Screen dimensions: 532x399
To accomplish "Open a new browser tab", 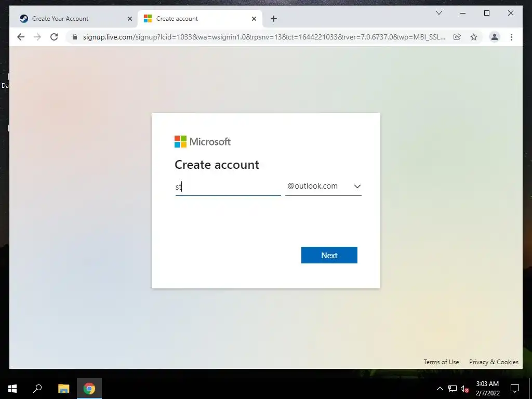I will [x=273, y=19].
